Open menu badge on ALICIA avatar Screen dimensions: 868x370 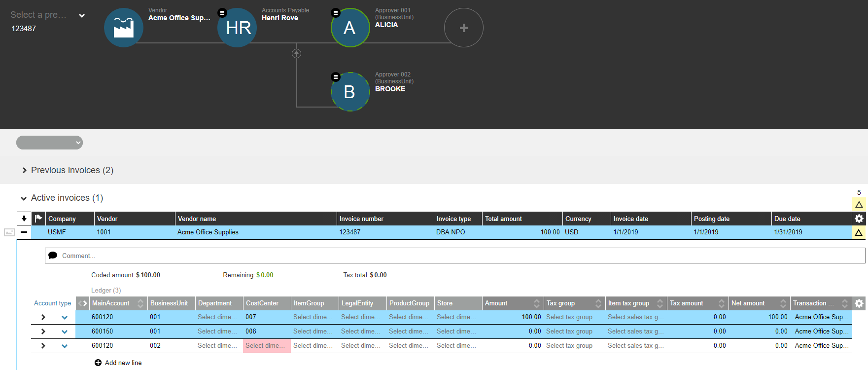336,13
